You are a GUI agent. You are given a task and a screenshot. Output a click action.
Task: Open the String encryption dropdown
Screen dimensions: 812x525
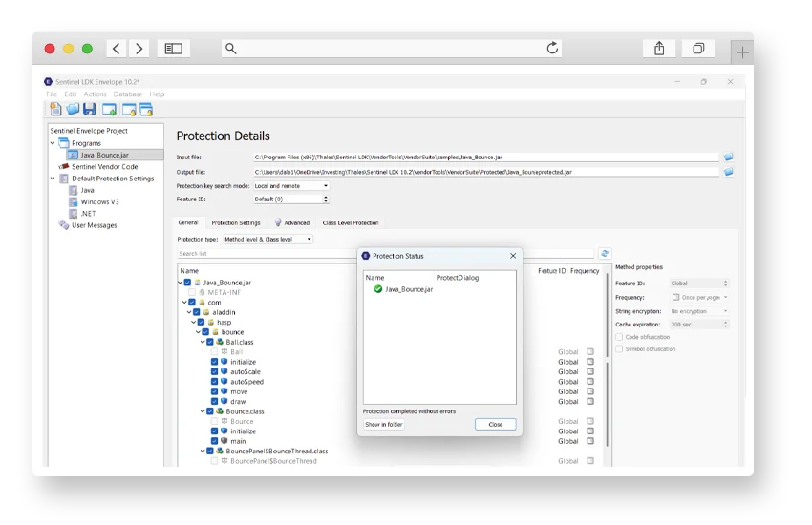coord(699,311)
